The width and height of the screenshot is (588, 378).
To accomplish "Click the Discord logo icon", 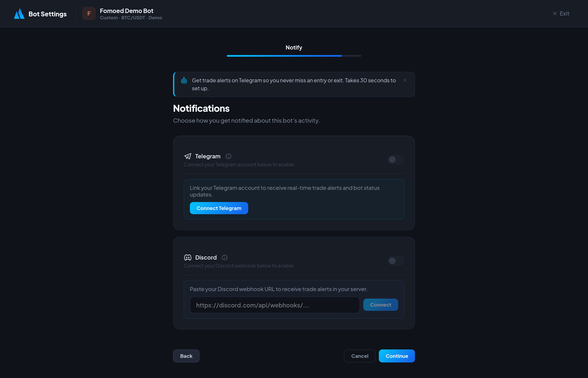I will pyautogui.click(x=188, y=257).
